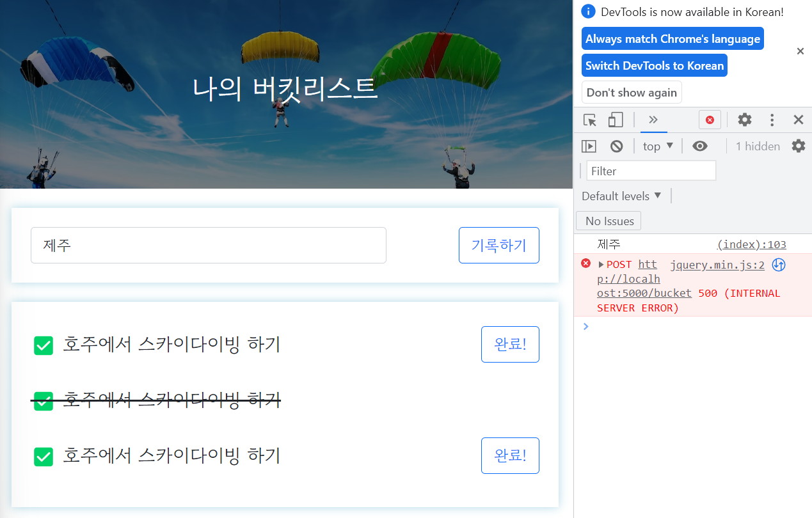
Task: Open the red error count badge
Action: click(710, 120)
